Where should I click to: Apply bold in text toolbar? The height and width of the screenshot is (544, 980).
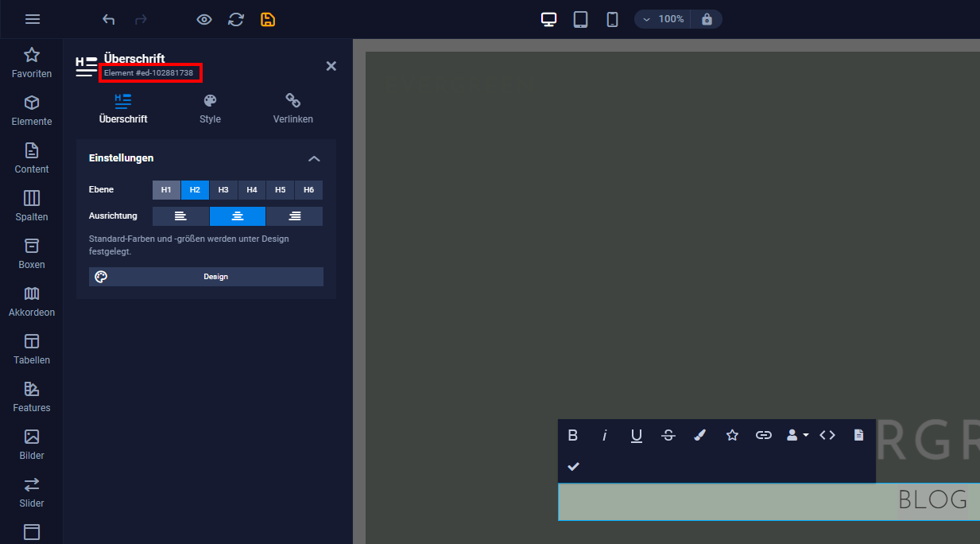(572, 435)
